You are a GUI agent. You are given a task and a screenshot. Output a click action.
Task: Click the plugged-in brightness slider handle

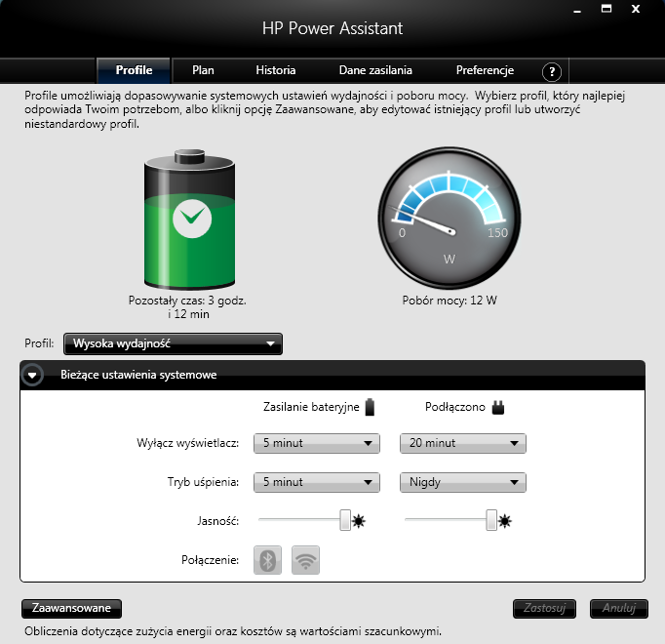(491, 520)
